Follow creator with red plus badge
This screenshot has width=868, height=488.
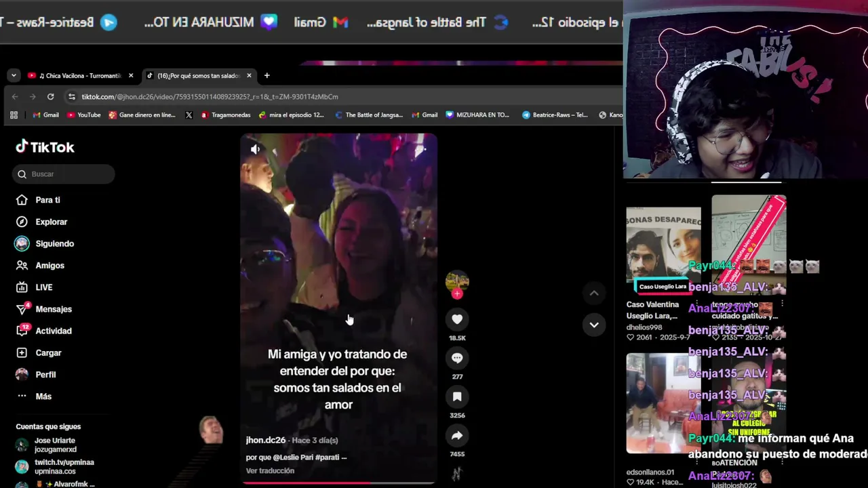coord(457,293)
